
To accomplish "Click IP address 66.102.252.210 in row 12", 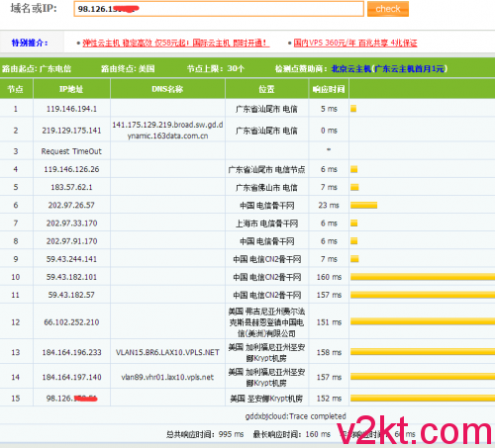I will click(71, 322).
